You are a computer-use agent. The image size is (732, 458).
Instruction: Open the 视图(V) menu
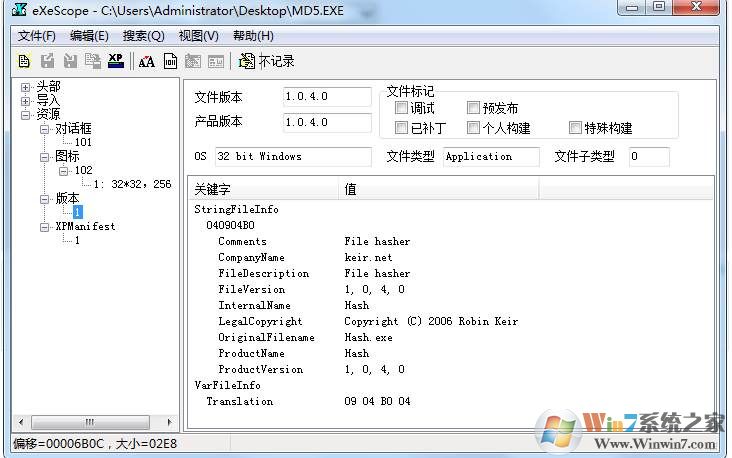coord(198,36)
